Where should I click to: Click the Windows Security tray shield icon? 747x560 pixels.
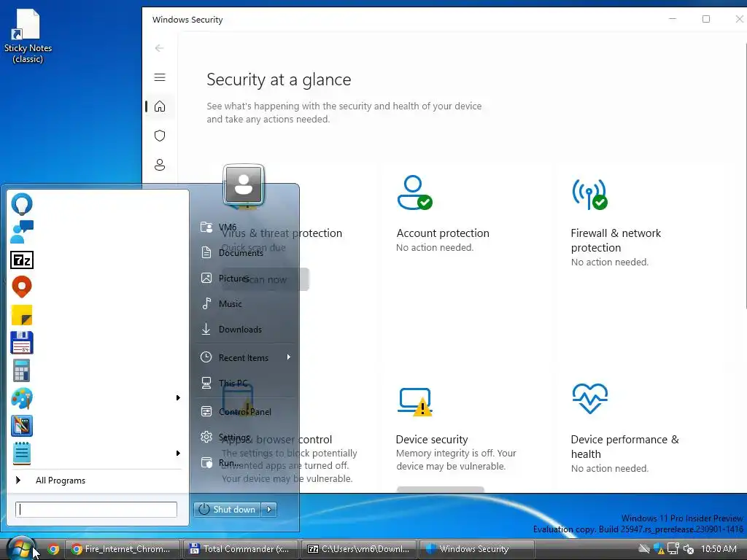click(659, 549)
